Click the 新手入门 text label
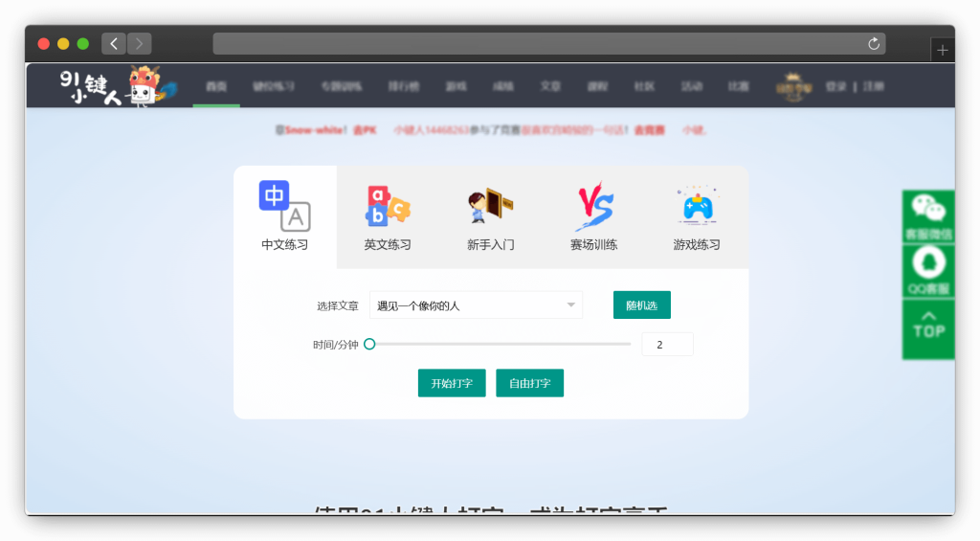 click(491, 244)
